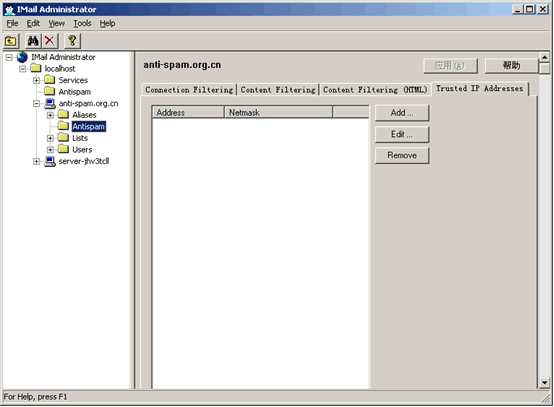Screen dimensions: 554x407
Task: Expand the Aliases folder node
Action: click(x=50, y=115)
